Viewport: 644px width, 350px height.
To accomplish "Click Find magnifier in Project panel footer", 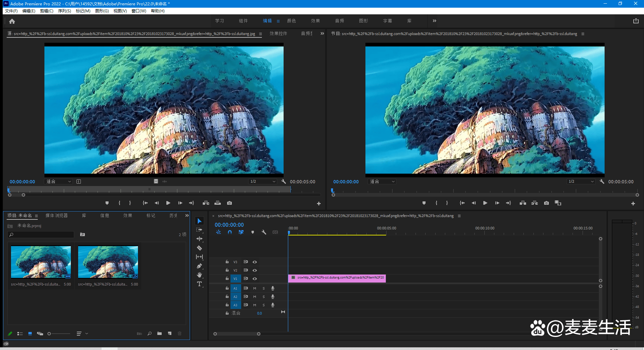I will 150,333.
